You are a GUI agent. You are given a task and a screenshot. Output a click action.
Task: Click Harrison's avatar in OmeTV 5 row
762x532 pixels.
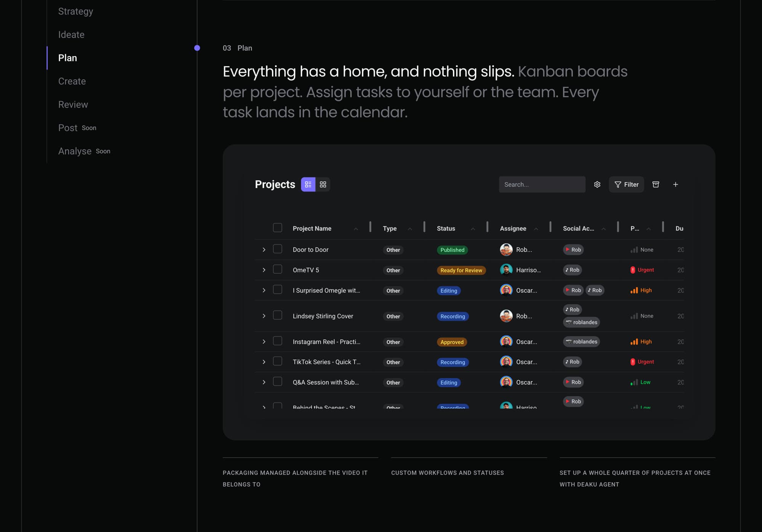coord(506,270)
